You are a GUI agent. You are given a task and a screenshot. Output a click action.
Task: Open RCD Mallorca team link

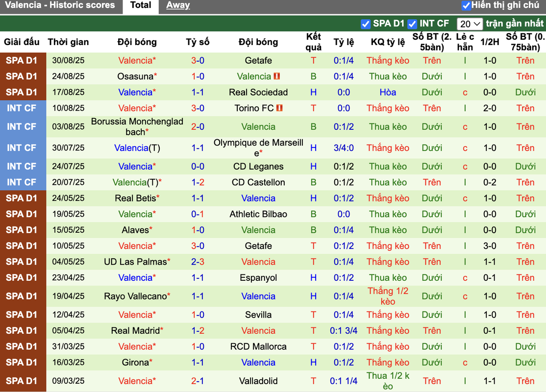(258, 347)
